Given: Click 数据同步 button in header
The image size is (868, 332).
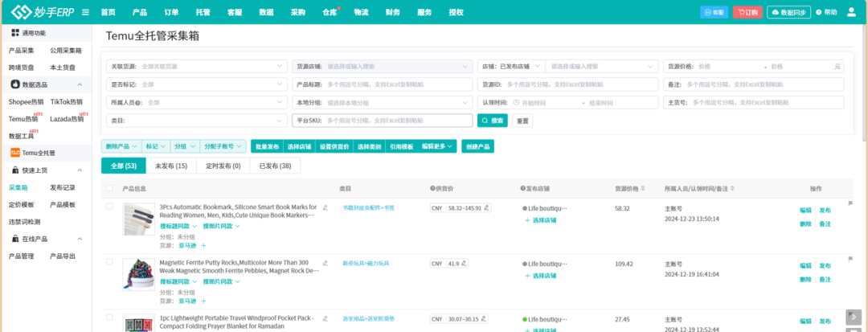Looking at the screenshot, I should (x=789, y=12).
